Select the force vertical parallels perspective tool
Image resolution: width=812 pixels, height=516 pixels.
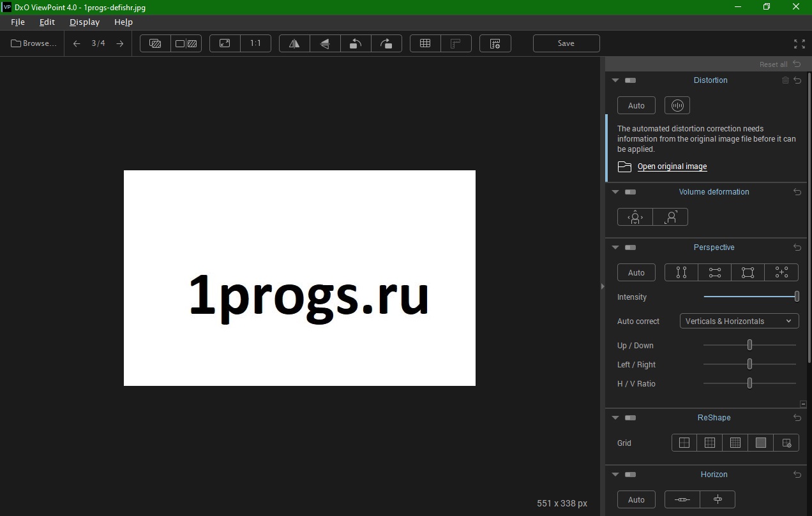[681, 272]
